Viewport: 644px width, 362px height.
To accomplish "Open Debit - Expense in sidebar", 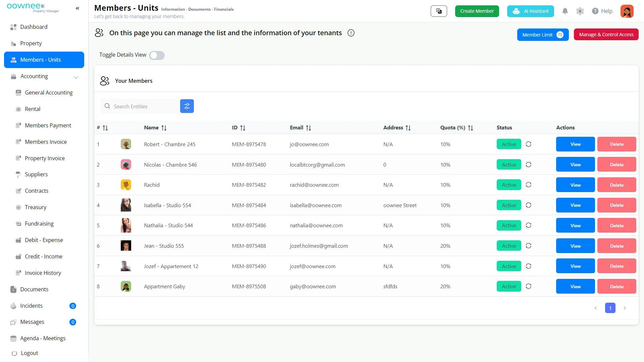I will tap(44, 240).
